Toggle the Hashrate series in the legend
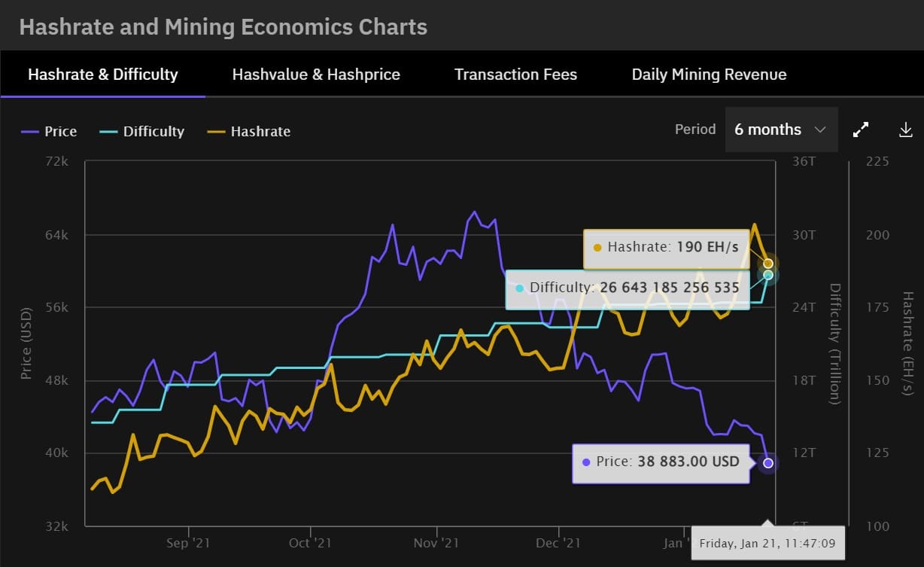The height and width of the screenshot is (567, 924). 250,131
